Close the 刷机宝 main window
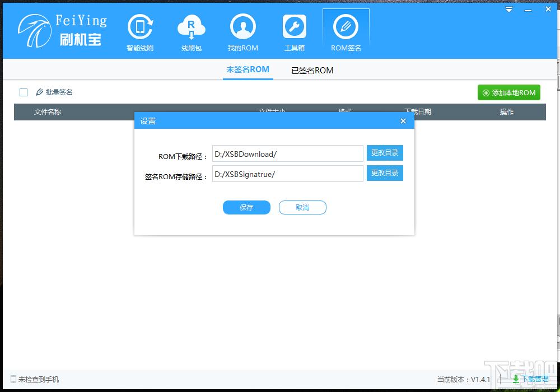The height and width of the screenshot is (392, 560). pos(548,10)
